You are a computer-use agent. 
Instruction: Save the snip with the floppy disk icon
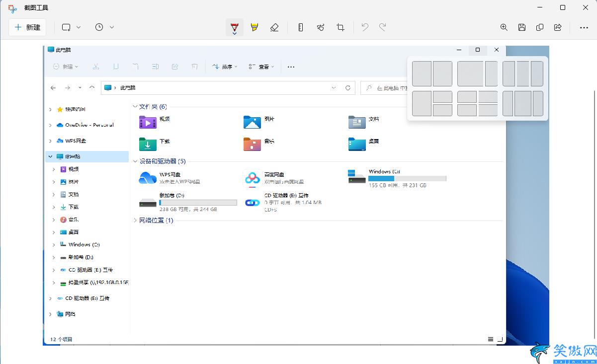522,27
